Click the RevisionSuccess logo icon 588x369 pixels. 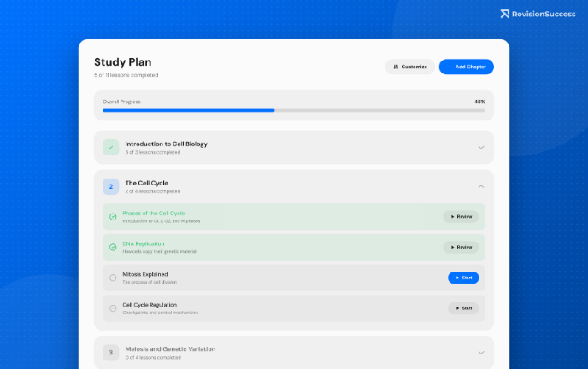coord(505,14)
